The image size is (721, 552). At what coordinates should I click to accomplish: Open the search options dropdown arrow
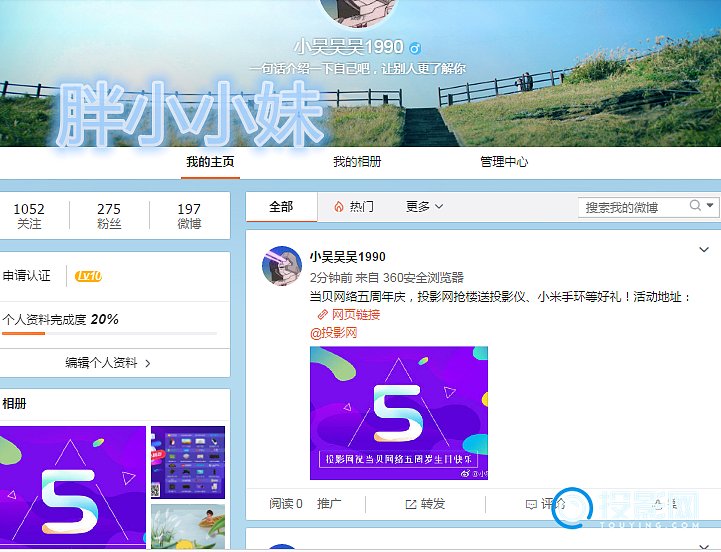710,205
